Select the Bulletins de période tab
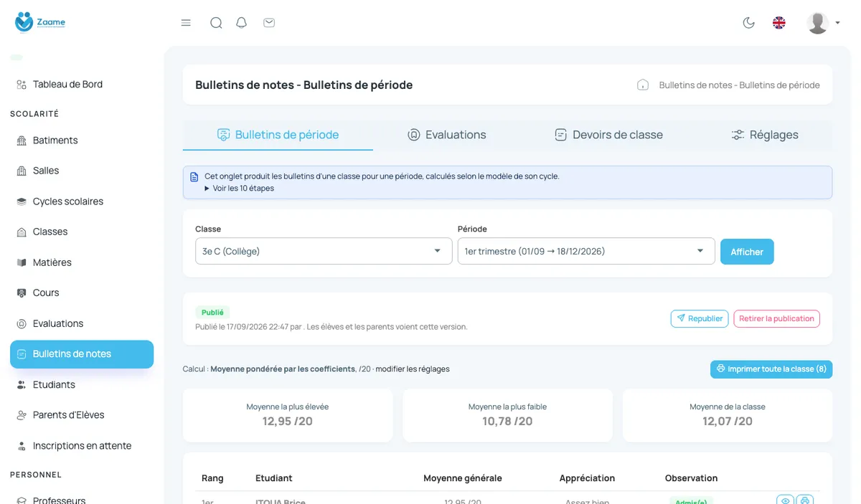 click(278, 135)
